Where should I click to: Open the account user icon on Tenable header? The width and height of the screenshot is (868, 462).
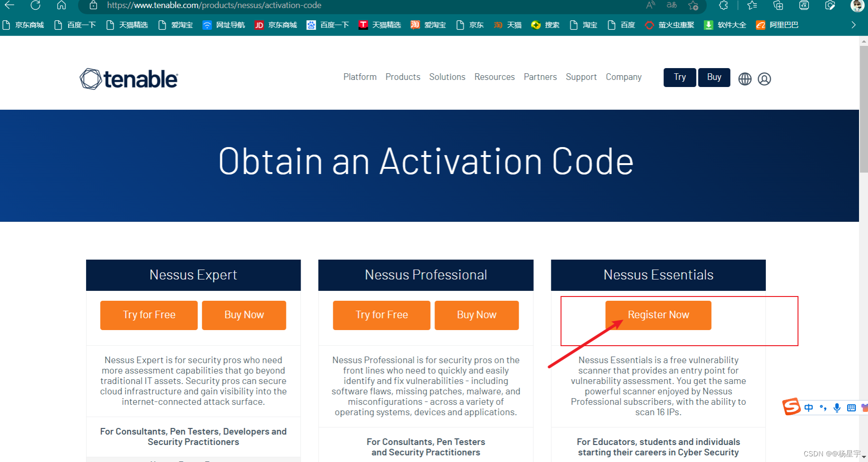pos(764,79)
